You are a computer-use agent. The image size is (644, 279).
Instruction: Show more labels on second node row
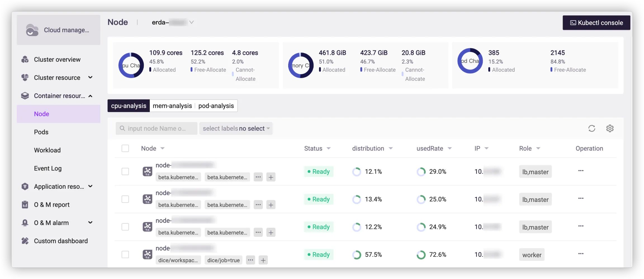point(258,205)
